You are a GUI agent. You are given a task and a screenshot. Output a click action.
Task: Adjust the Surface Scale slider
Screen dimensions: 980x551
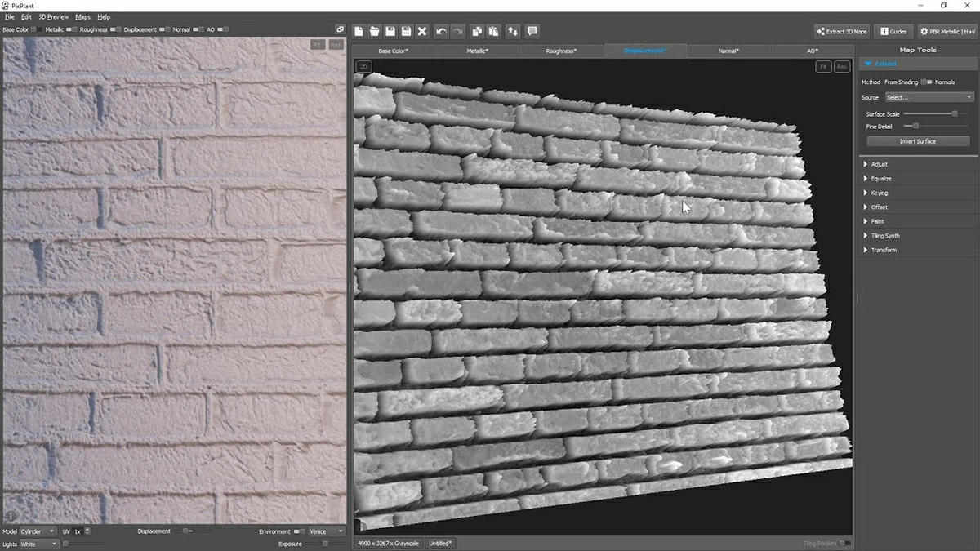coord(938,113)
